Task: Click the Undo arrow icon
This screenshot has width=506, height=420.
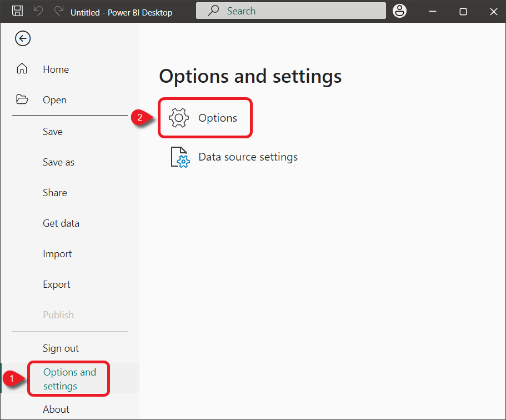Action: point(38,11)
